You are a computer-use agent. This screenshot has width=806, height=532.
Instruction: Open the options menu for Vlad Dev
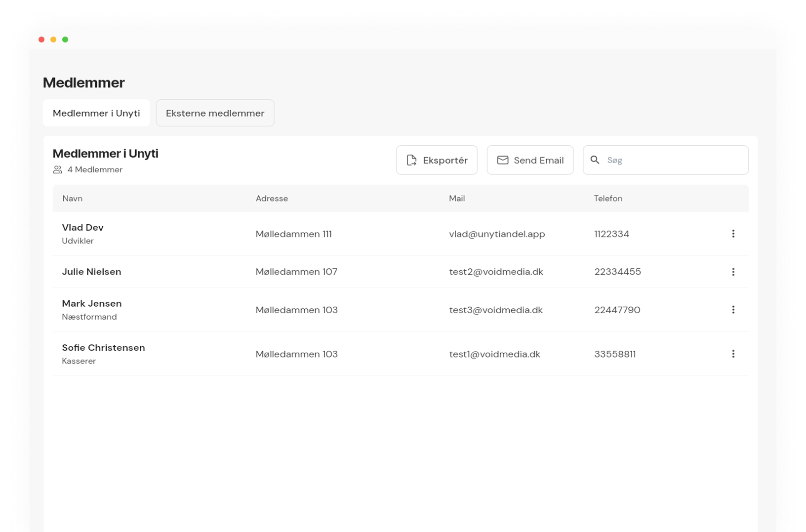[733, 234]
